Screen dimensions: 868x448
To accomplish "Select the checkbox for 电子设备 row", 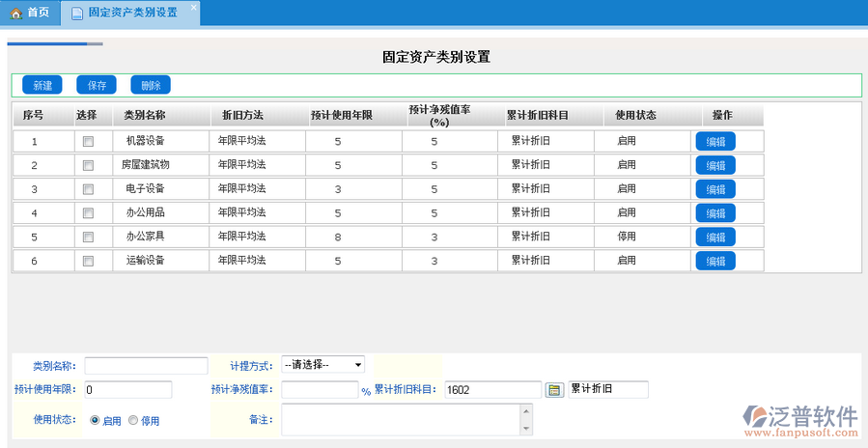I will (89, 189).
